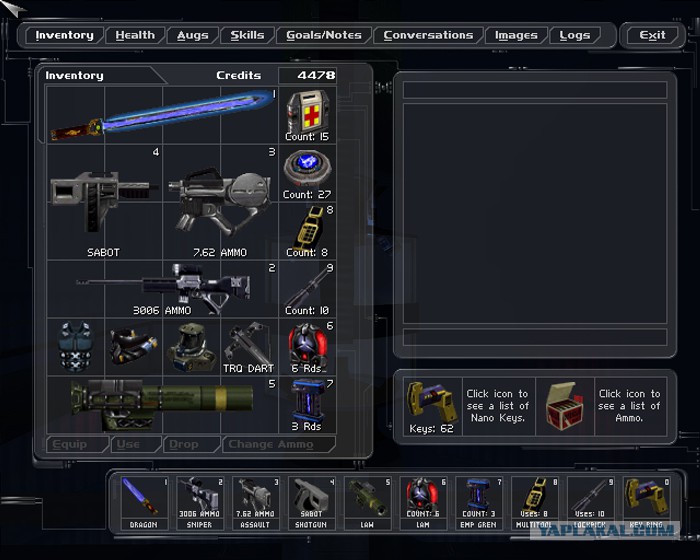Open the Augs tab
This screenshot has height=560, width=700.
pyautogui.click(x=192, y=35)
